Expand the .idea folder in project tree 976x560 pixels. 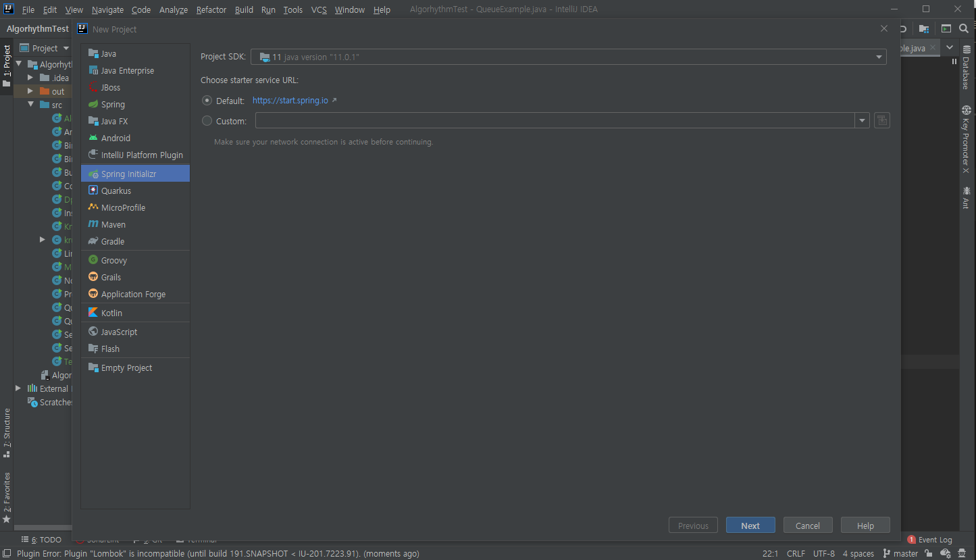tap(30, 78)
